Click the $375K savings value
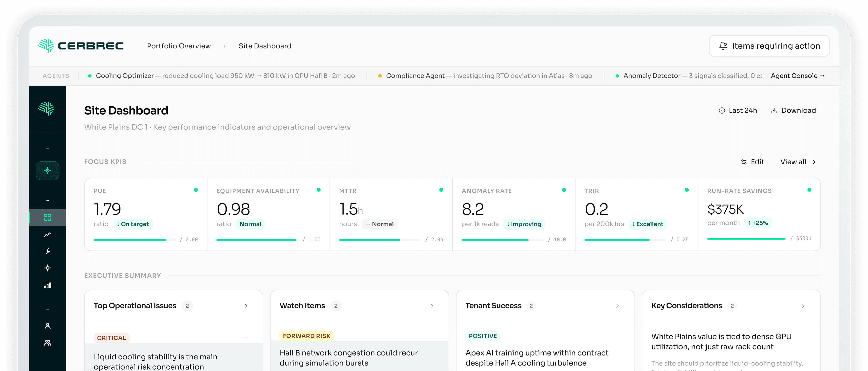 [x=725, y=209]
